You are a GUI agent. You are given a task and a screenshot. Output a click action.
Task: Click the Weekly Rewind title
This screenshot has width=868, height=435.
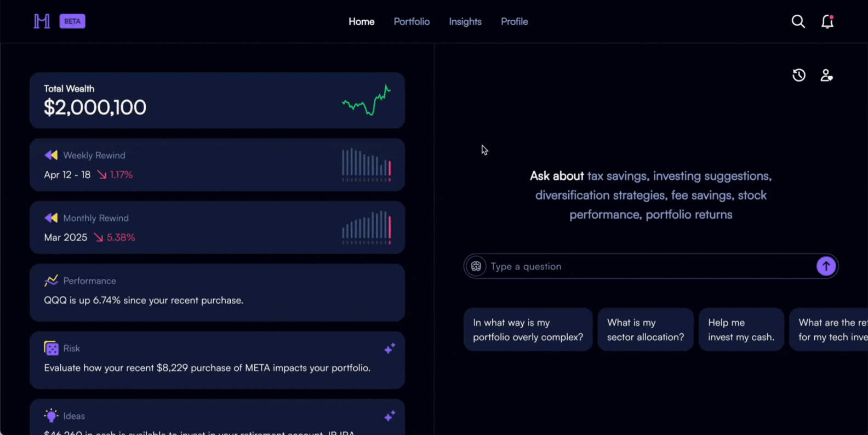tap(94, 156)
